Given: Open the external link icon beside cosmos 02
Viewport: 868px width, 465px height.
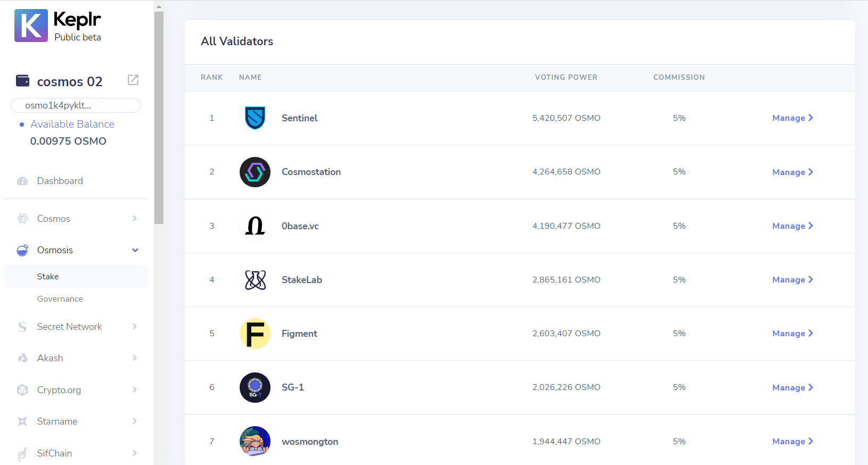Looking at the screenshot, I should click(133, 80).
